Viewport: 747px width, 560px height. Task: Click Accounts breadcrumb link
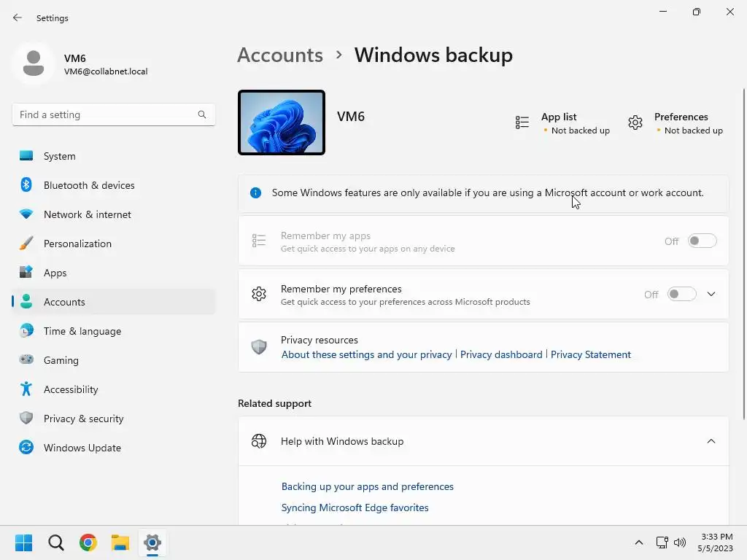coord(280,55)
